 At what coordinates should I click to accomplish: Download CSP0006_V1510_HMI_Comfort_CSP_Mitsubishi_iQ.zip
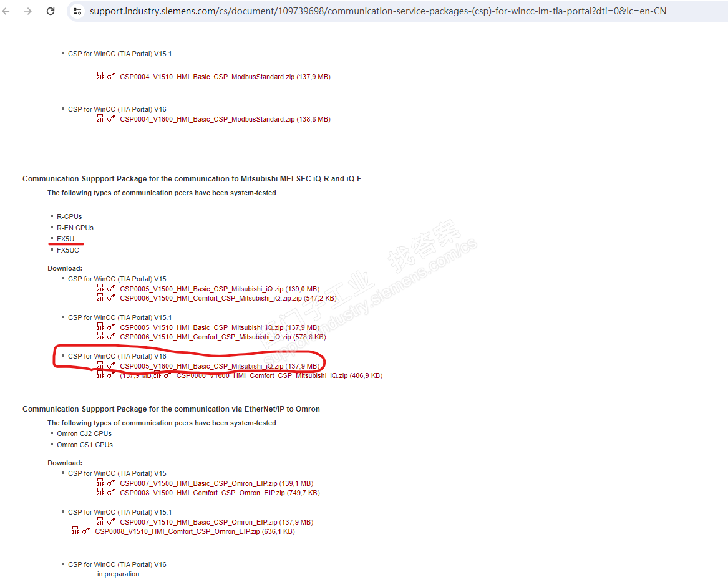223,337
